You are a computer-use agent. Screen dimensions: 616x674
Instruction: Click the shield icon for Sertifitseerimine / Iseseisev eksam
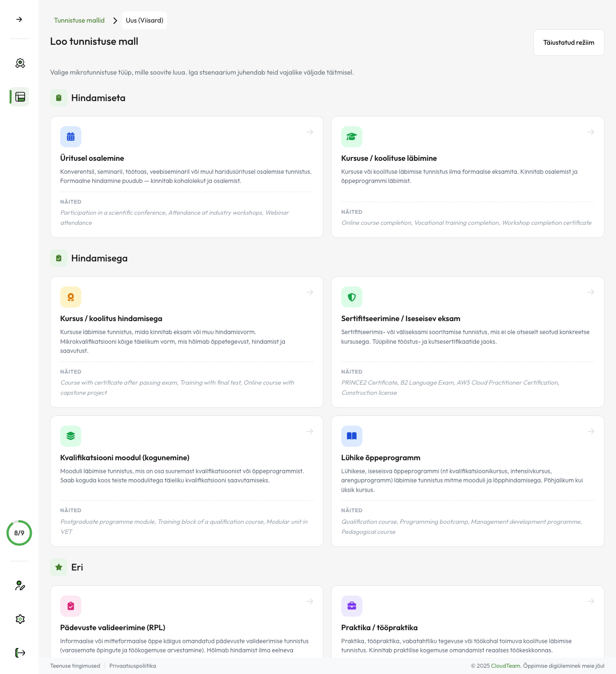click(352, 297)
